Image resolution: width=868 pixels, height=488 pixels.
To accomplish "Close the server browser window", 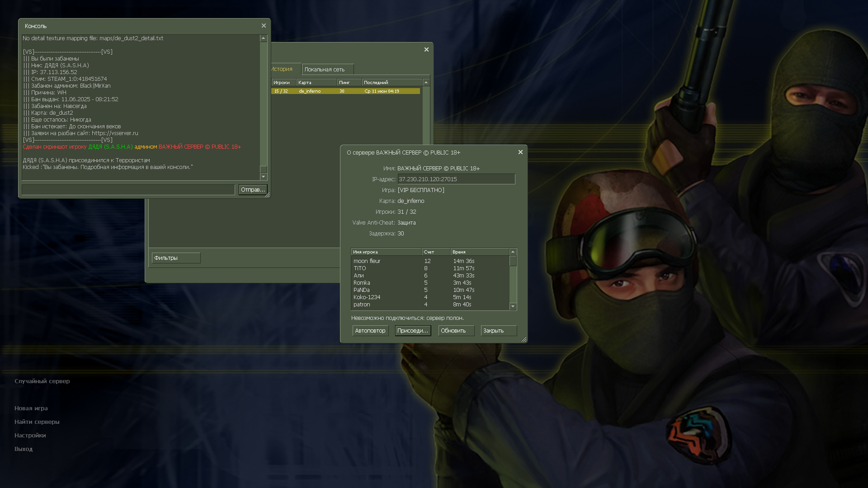I will [x=426, y=50].
